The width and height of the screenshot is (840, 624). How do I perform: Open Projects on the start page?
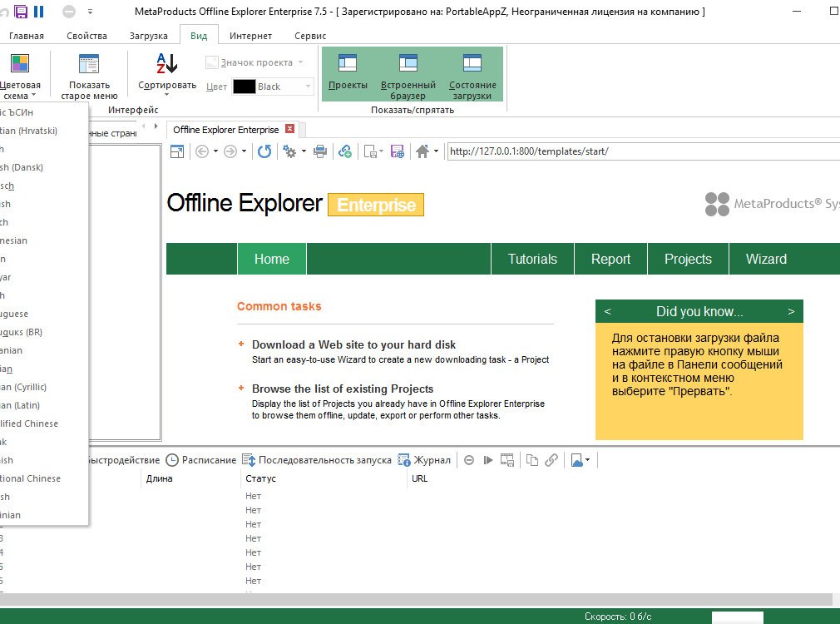tap(688, 259)
